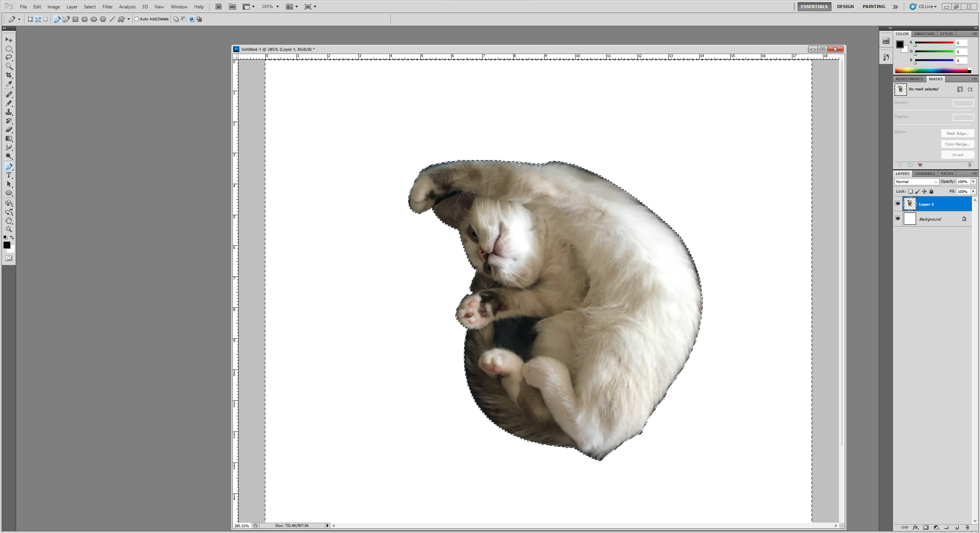Expand the layer Opacity slider arrow

click(x=973, y=182)
